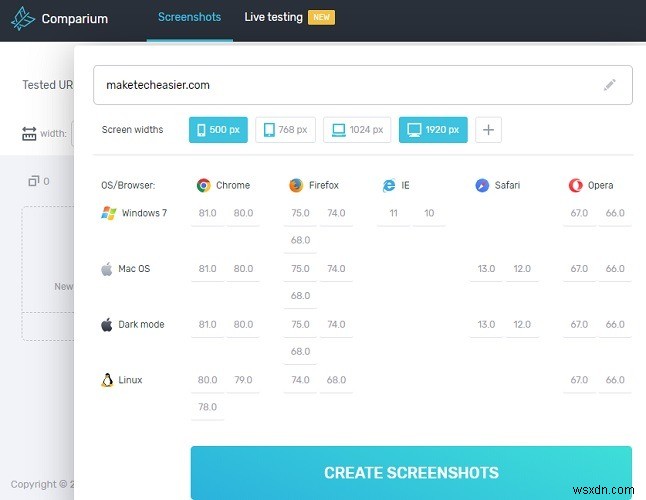Select IE 11 on Windows 7
The image size is (646, 500).
[393, 213]
